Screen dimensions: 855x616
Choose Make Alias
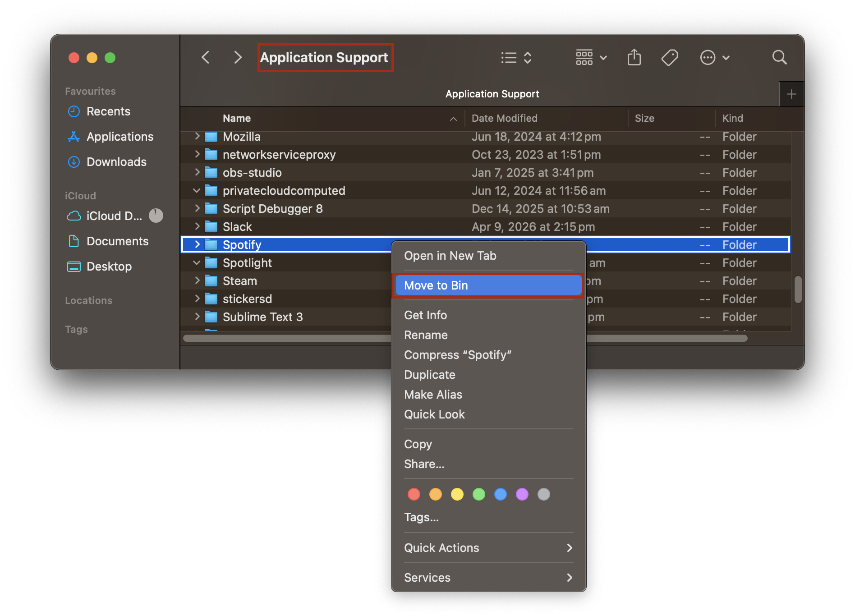pyautogui.click(x=488, y=395)
